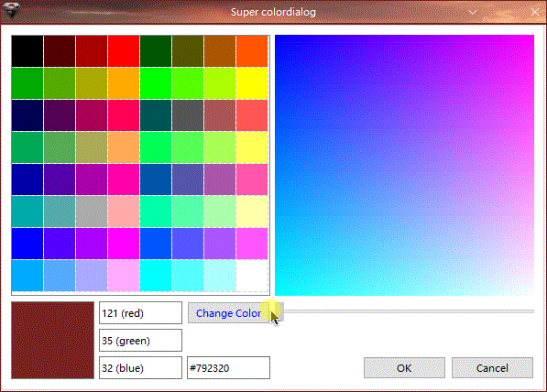Select the pale yellow swatch in sixth row
The width and height of the screenshot is (547, 392).
coord(252,212)
